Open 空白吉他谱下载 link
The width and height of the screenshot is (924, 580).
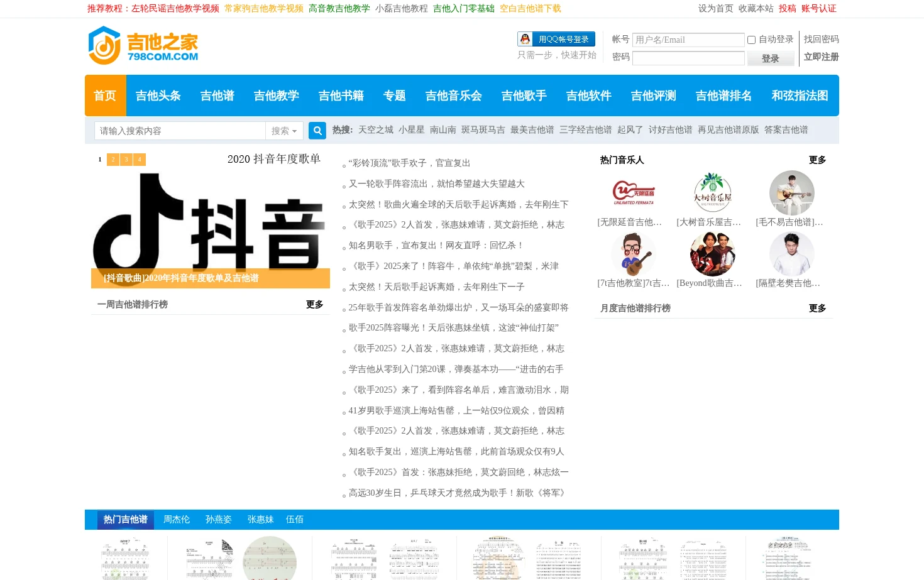pos(531,9)
